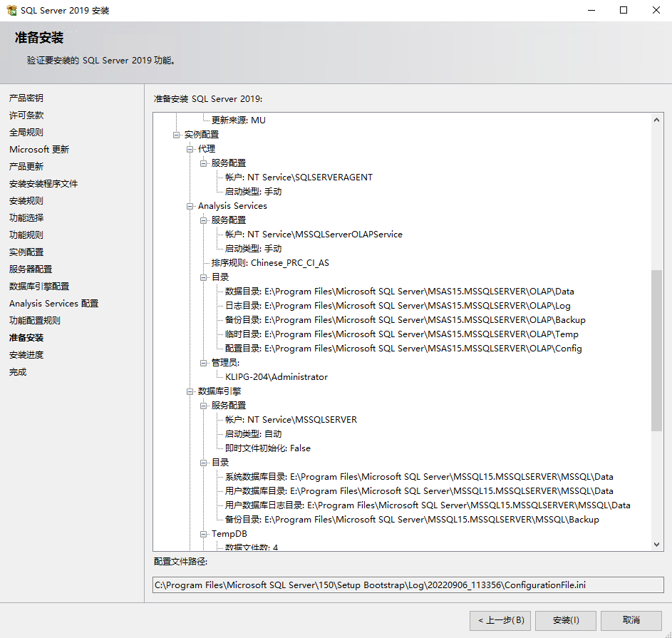Select Analysis Services 配置 step in sidebar
This screenshot has width=672, height=638.
pos(53,304)
